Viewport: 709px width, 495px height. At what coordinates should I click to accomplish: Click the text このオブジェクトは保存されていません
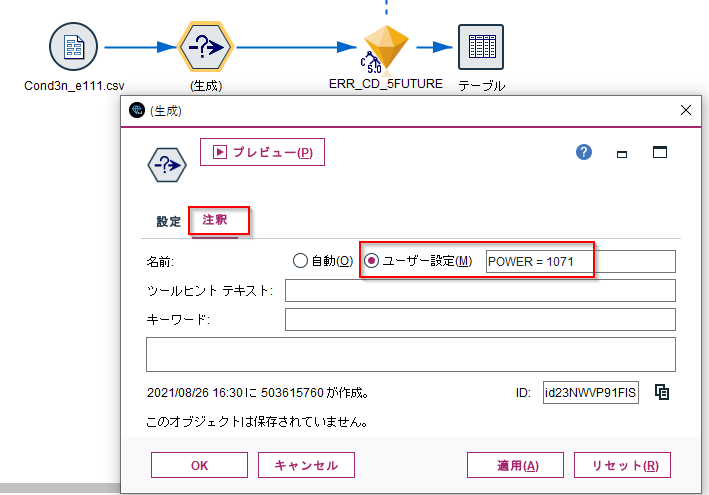coord(256,422)
